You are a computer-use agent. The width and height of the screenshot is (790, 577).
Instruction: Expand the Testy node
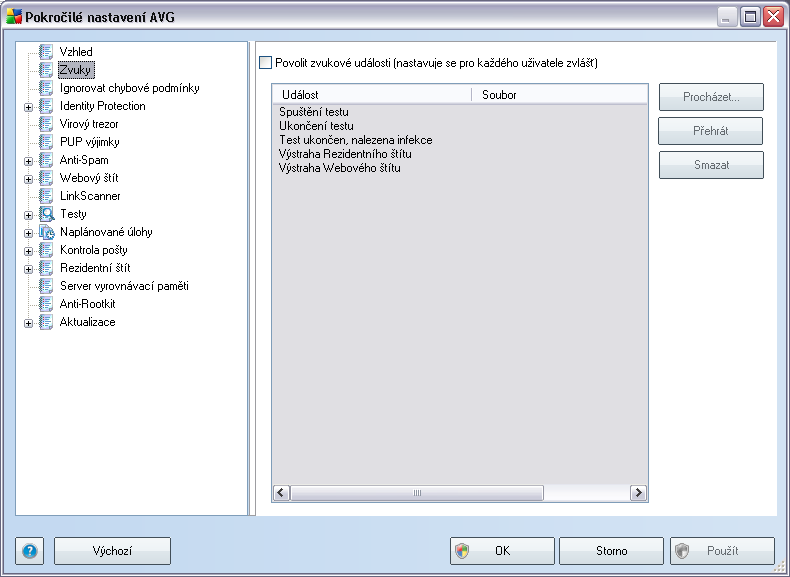[x=28, y=215]
